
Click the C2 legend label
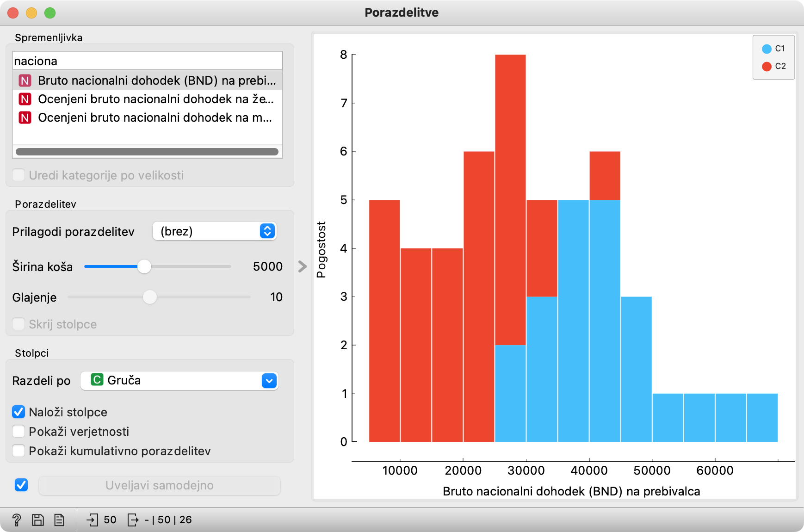(x=780, y=66)
